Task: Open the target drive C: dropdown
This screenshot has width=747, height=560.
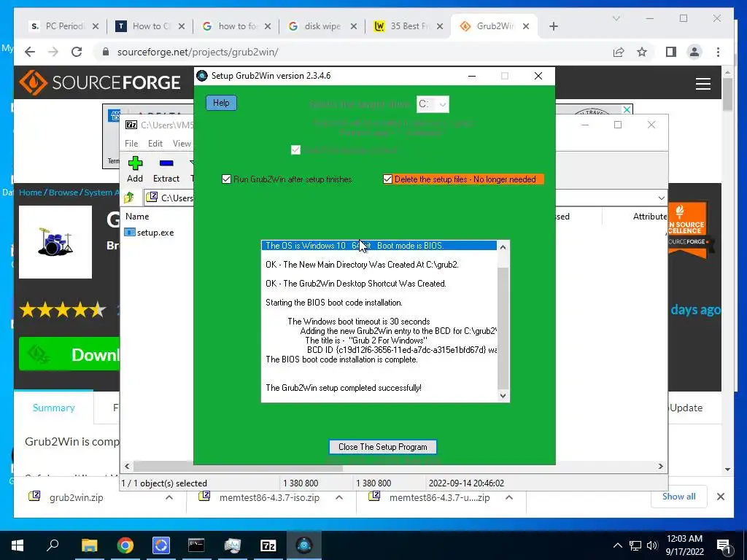Action: click(433, 104)
